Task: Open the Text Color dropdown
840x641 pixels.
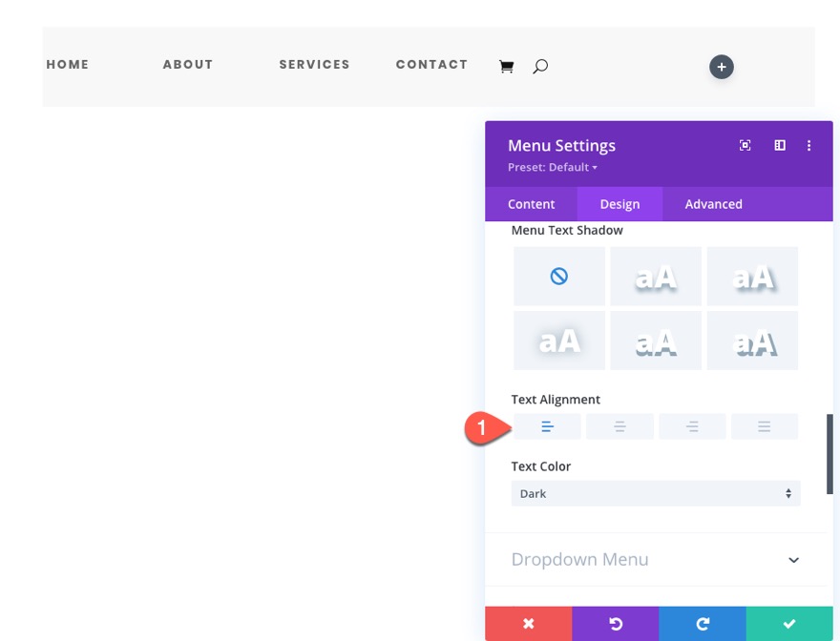Action: [656, 493]
